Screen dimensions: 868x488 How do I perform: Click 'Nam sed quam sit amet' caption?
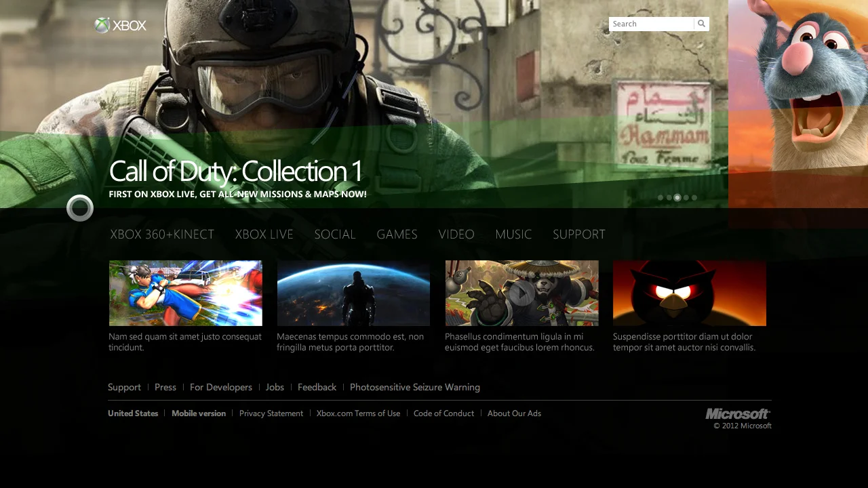[x=185, y=342]
